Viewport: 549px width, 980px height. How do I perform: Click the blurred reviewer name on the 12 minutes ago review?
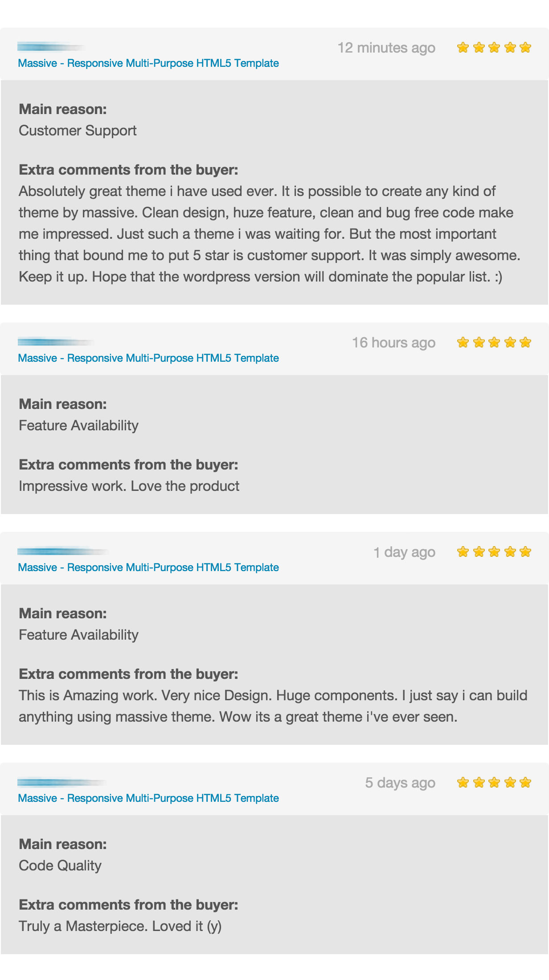pyautogui.click(x=51, y=47)
